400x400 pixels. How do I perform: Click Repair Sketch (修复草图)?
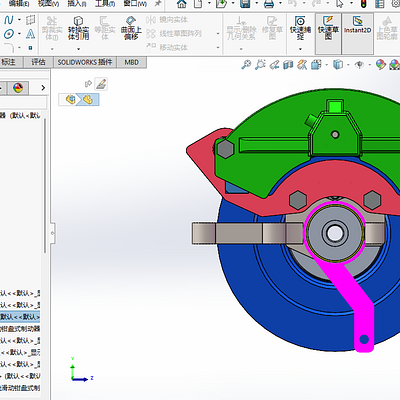pyautogui.click(x=272, y=28)
